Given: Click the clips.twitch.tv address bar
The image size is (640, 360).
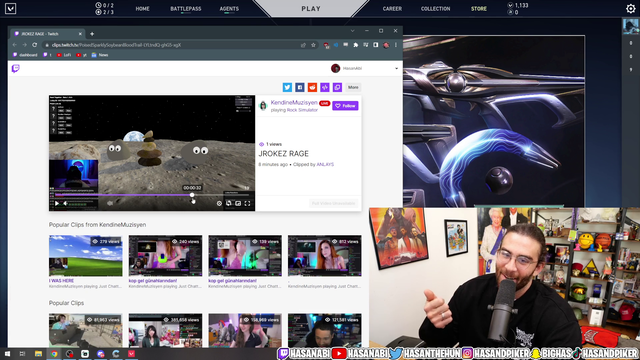Looking at the screenshot, I should click(171, 45).
